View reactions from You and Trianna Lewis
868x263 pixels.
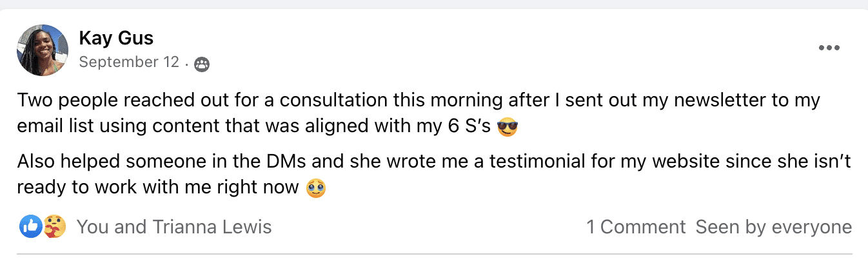174,227
